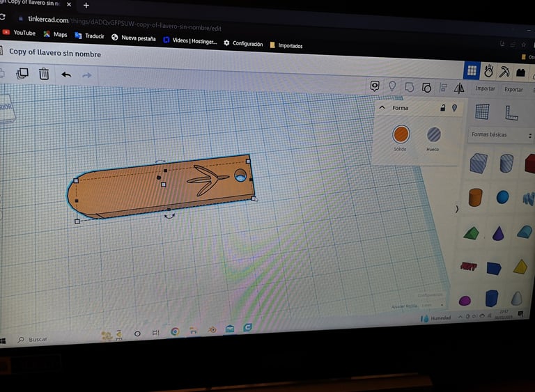Duplicate the selected keychain shape with duplicate icon
The height and width of the screenshot is (392, 535).
coord(22,73)
